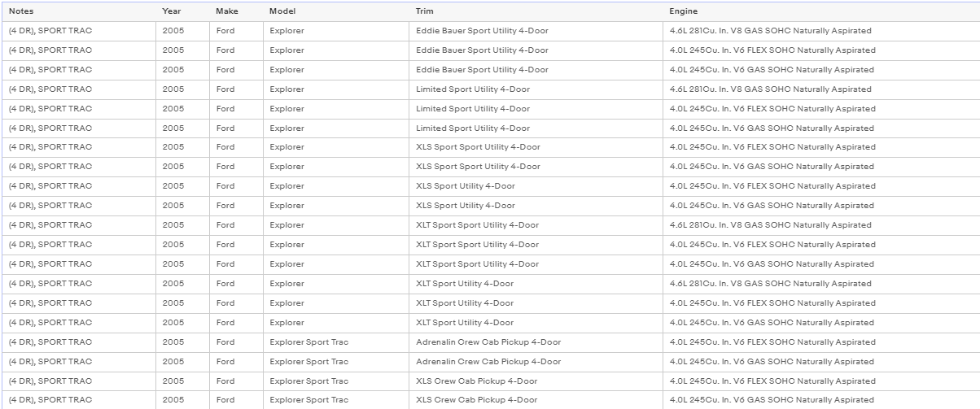Image resolution: width=980 pixels, height=409 pixels.
Task: Select the Limited trim cell with 4.6L V8 engine
Action: (x=537, y=89)
